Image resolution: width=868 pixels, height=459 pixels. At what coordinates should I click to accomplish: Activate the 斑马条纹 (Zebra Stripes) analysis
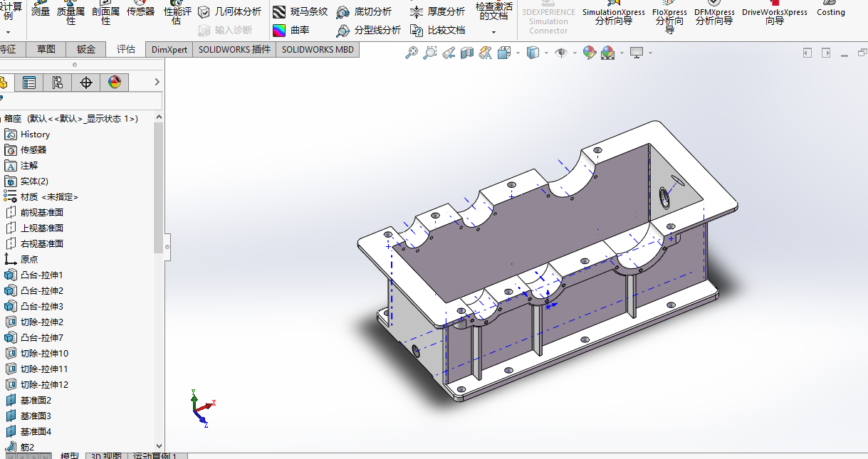pos(301,12)
